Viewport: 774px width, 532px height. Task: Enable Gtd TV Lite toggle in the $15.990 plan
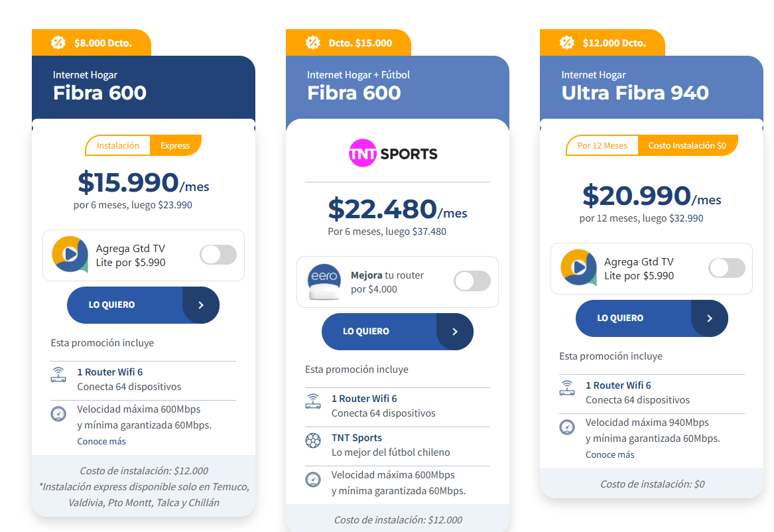click(x=218, y=255)
